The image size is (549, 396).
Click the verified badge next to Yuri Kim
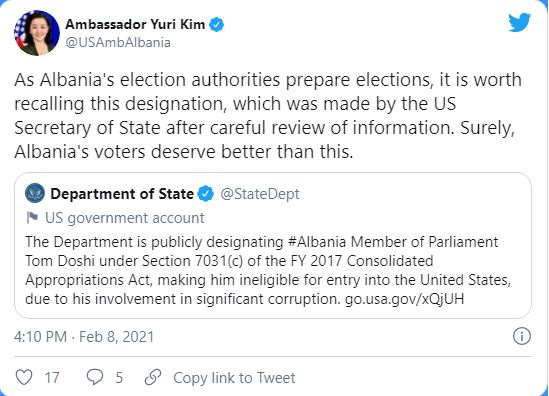pyautogui.click(x=216, y=25)
